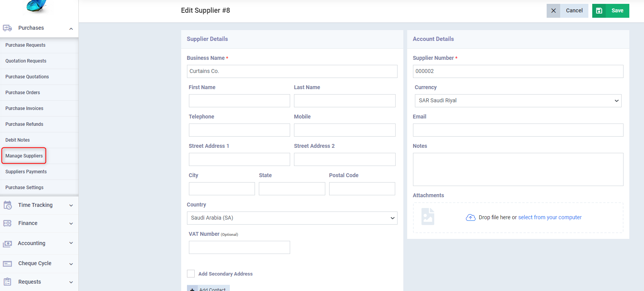Go to Purchase Invoices menu item
The height and width of the screenshot is (291, 644).
pos(24,108)
